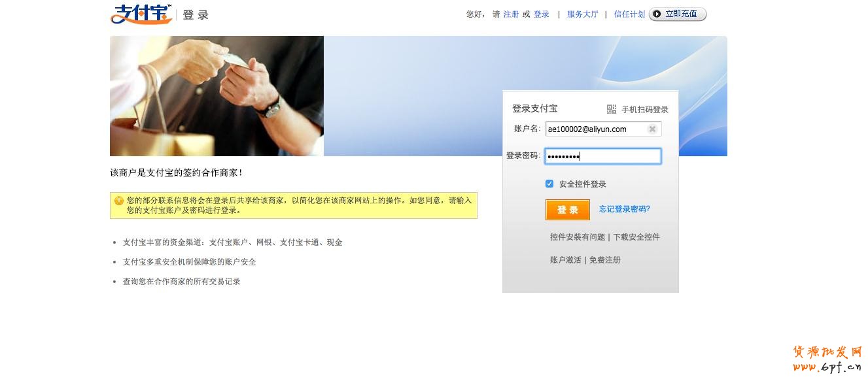
Task: Open the 服务大厅 menu item
Action: pos(583,14)
